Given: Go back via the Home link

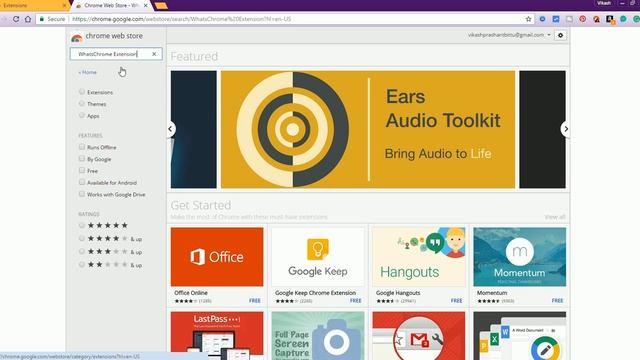Looking at the screenshot, I should point(88,72).
